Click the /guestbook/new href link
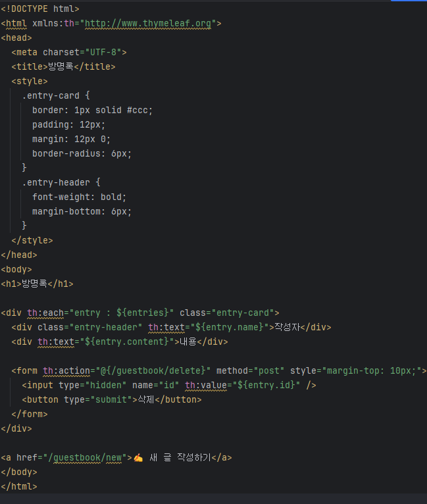Screen dimensions: 427x504 tap(85, 457)
